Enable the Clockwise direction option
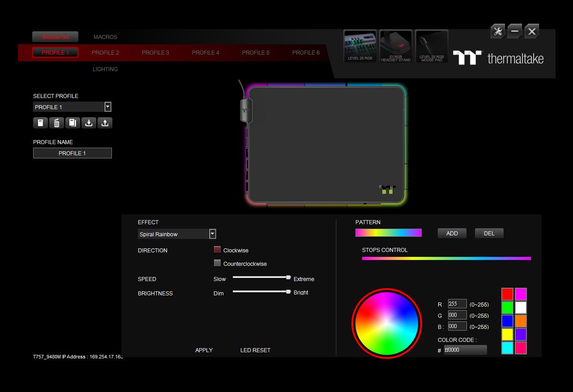 pyautogui.click(x=218, y=250)
